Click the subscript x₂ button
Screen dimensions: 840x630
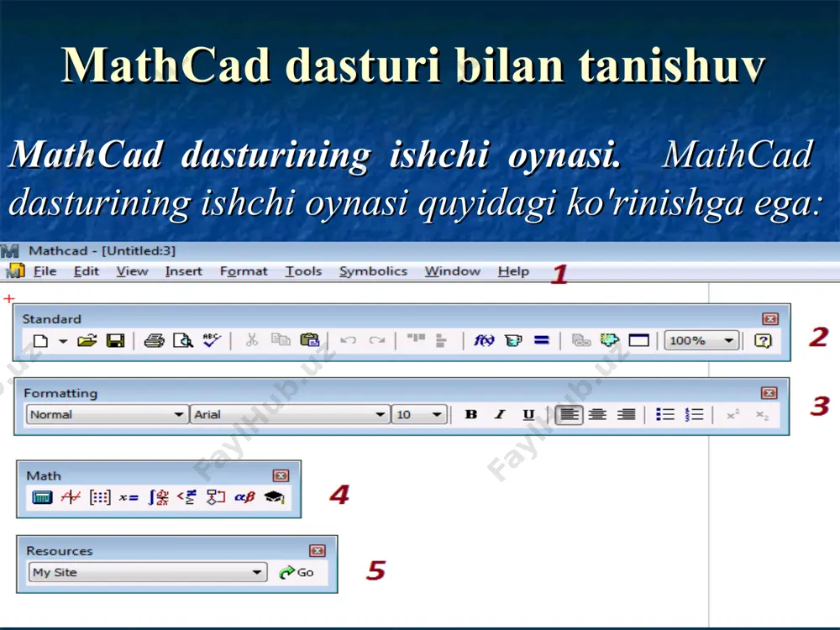point(762,415)
